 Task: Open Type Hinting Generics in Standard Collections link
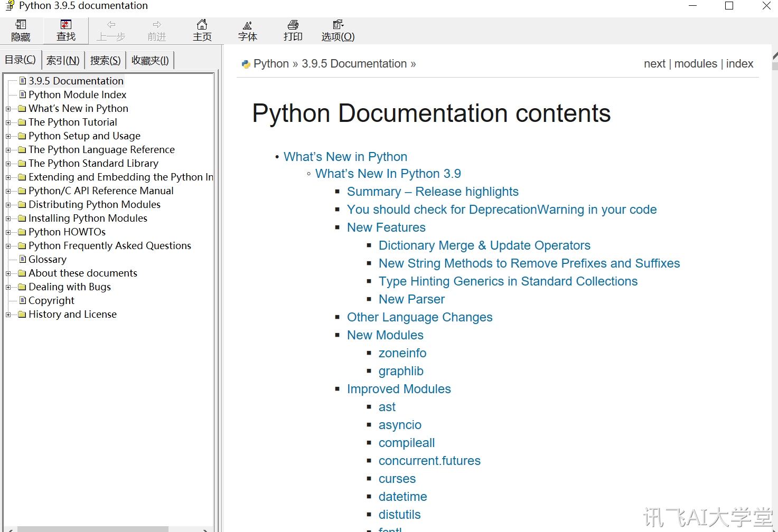click(x=508, y=281)
